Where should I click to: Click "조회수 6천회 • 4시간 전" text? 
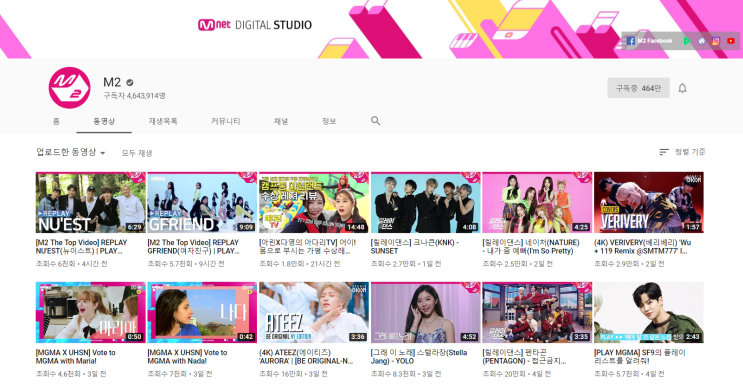coord(72,264)
